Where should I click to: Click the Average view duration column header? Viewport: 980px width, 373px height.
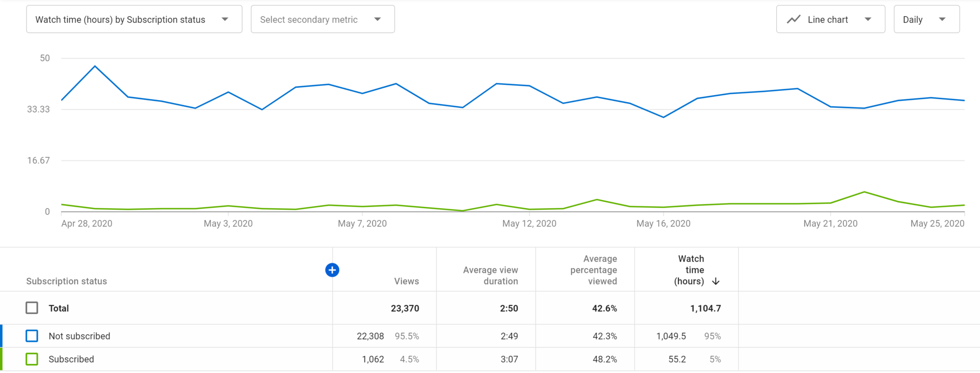pyautogui.click(x=490, y=275)
